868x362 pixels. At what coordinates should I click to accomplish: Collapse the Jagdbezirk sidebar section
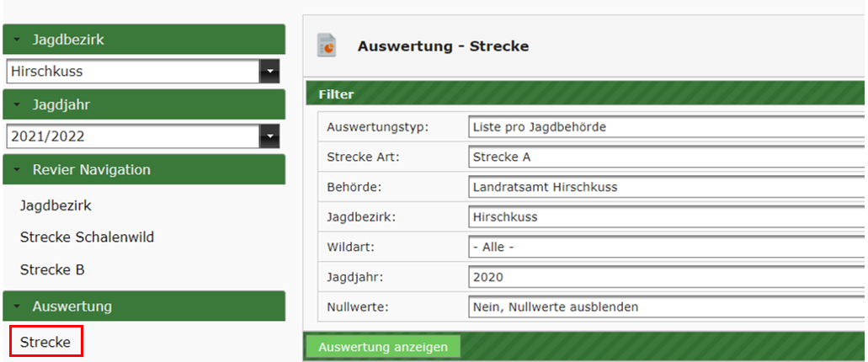point(17,40)
